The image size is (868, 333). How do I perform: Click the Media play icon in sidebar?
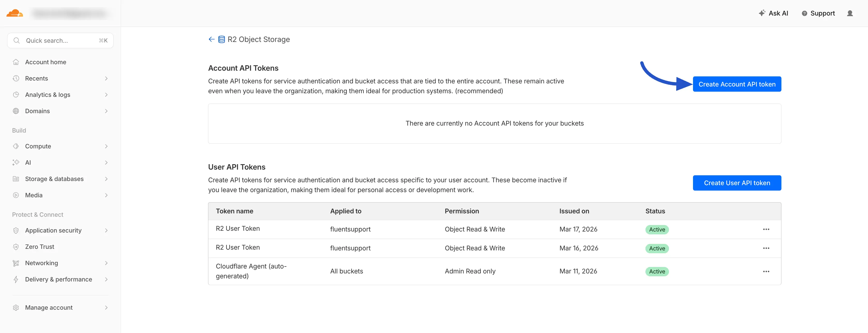[16, 195]
